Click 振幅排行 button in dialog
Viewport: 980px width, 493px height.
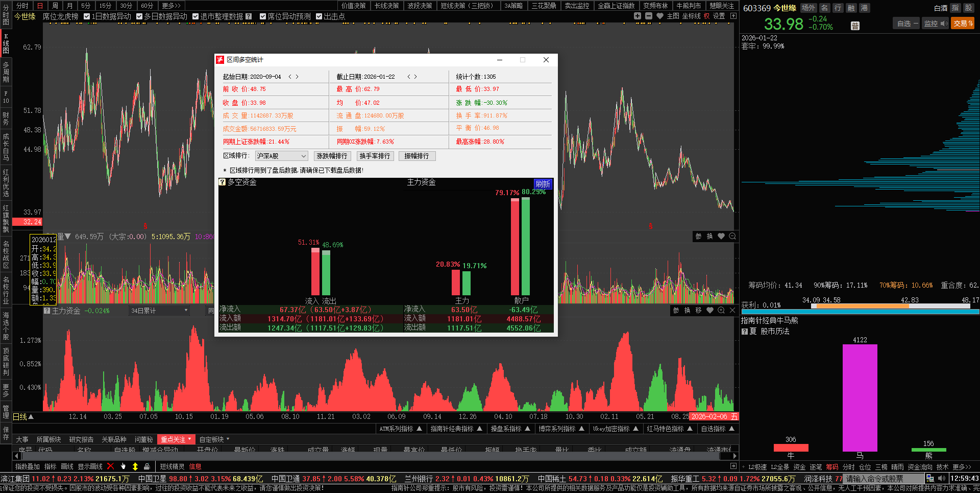point(416,156)
